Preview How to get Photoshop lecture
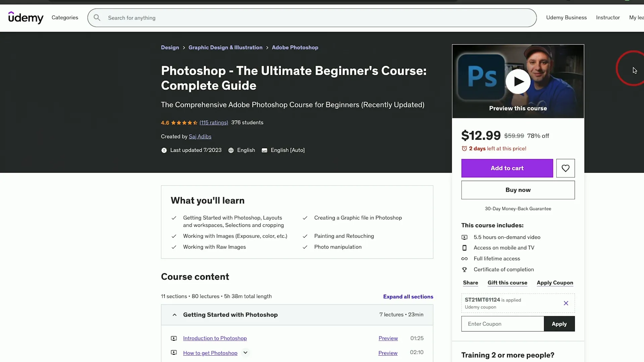This screenshot has width=644, height=362. (388, 353)
